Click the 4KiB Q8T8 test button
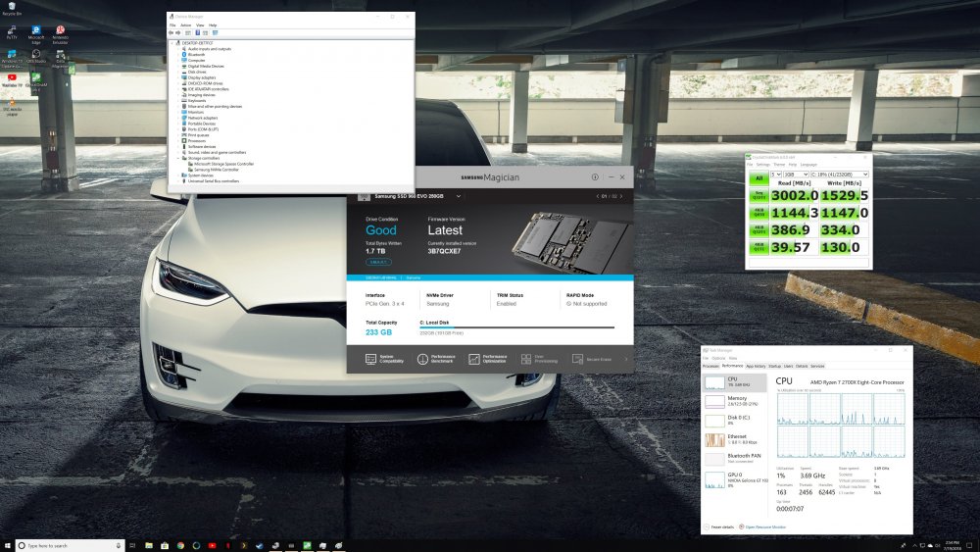The image size is (980, 552). click(x=759, y=213)
